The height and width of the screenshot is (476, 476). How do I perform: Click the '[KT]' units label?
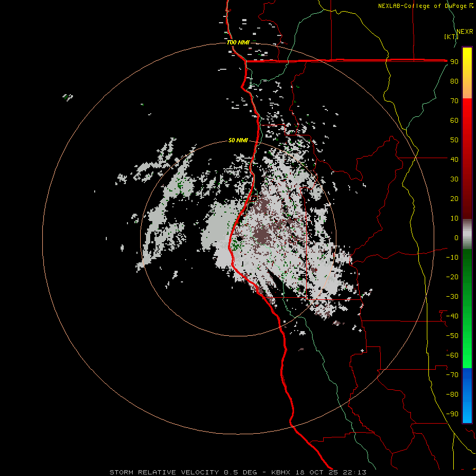pyautogui.click(x=451, y=36)
